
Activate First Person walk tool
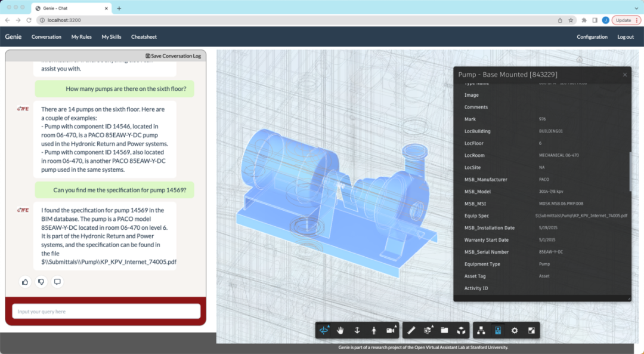tap(374, 330)
